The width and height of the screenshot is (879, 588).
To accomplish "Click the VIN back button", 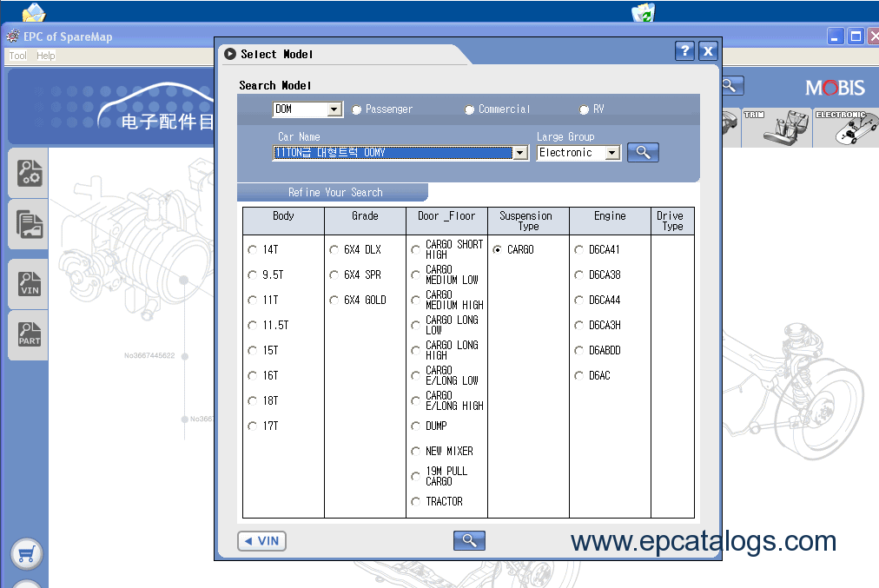I will [261, 541].
